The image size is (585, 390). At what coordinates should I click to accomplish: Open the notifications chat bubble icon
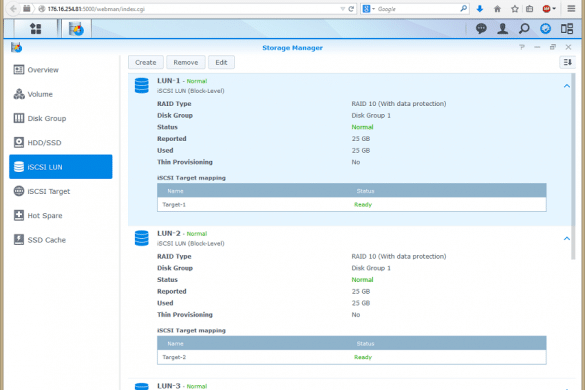[x=481, y=29]
